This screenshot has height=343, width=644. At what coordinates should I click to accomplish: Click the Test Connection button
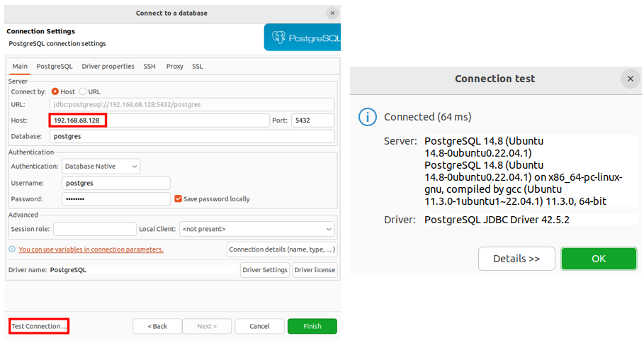(39, 326)
